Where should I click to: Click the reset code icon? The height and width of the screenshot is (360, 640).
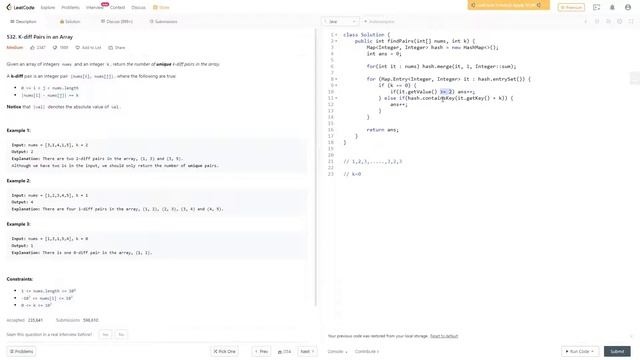[608, 21]
